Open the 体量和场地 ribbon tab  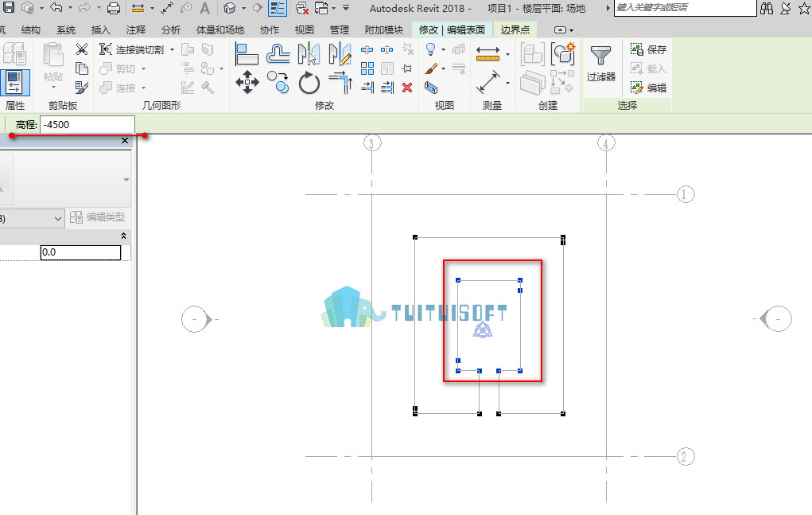click(x=220, y=30)
